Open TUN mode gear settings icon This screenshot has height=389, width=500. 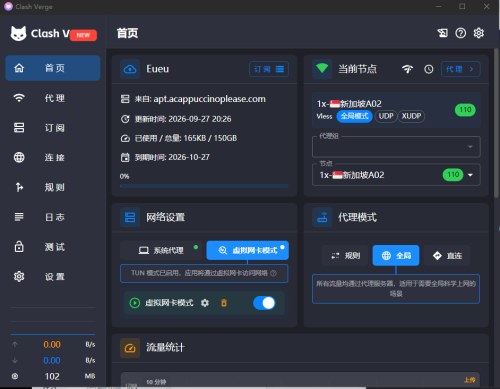click(205, 303)
